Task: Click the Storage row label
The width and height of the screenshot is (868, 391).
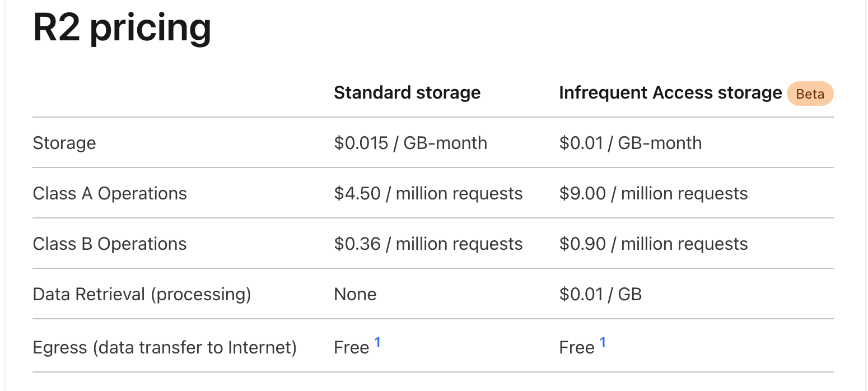Action: pyautogui.click(x=64, y=143)
